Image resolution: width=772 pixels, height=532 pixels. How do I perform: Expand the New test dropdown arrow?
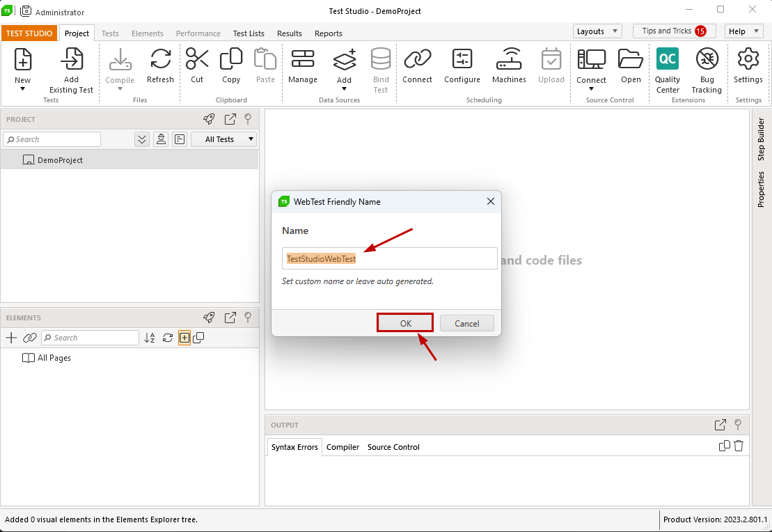(x=22, y=89)
